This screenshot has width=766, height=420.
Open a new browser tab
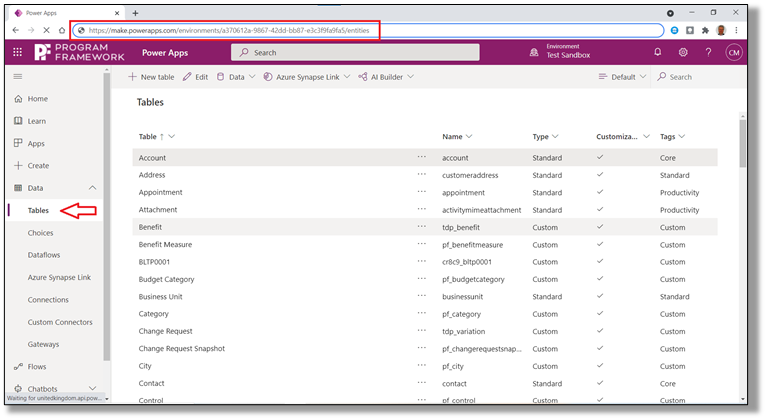coord(135,13)
